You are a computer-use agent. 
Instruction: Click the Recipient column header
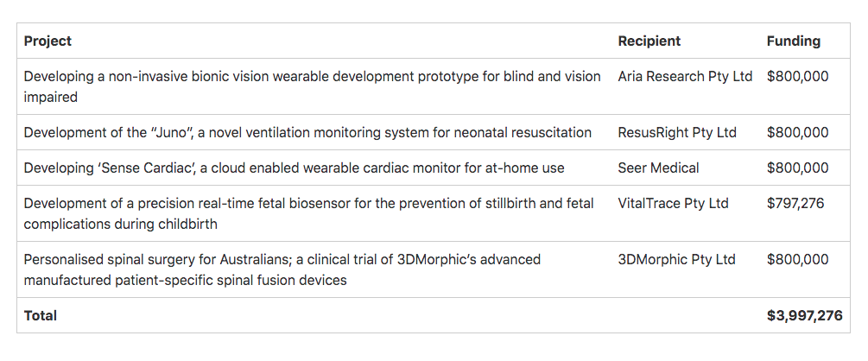(649, 41)
